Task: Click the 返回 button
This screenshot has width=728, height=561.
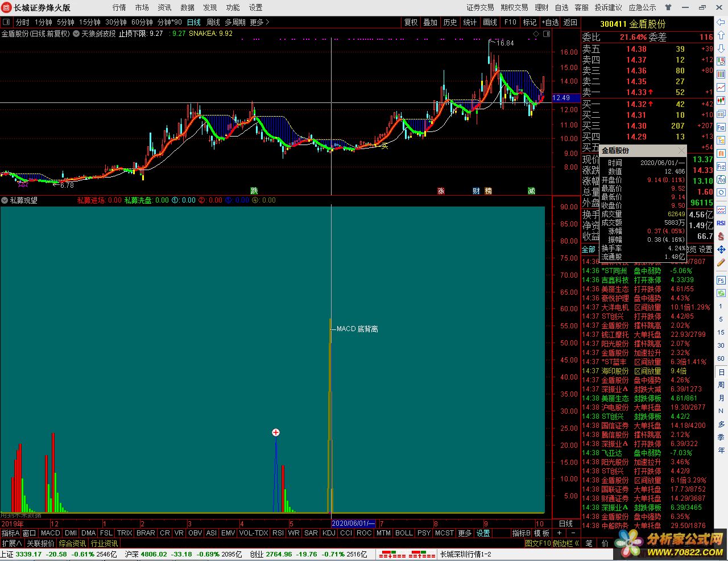Action: pos(570,22)
